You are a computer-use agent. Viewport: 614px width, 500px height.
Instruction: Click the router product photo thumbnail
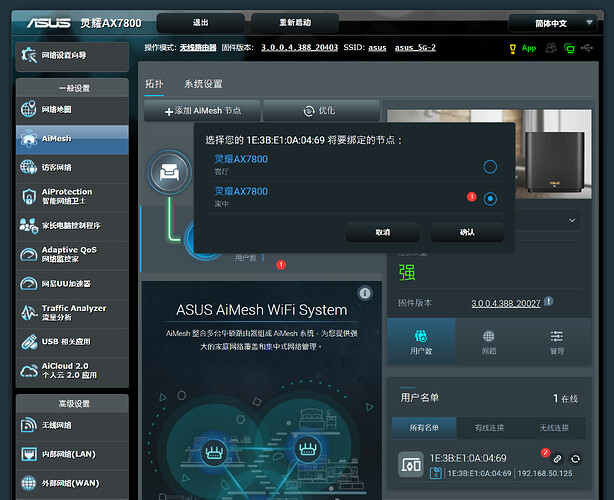pos(489,154)
